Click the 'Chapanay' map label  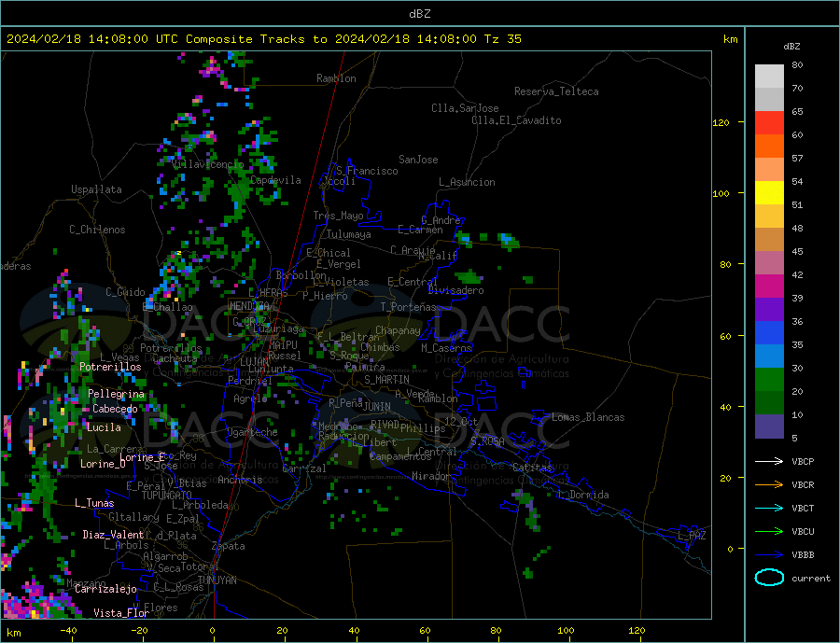click(398, 330)
